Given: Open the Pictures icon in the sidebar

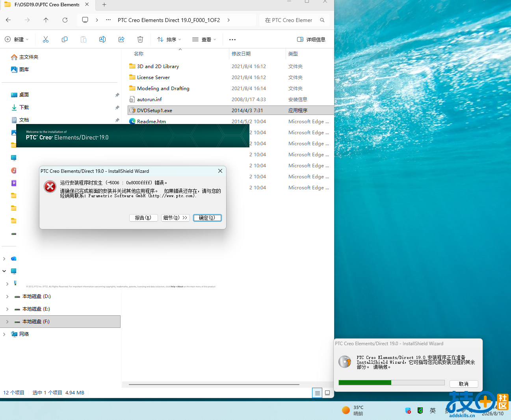Looking at the screenshot, I should pos(14,133).
